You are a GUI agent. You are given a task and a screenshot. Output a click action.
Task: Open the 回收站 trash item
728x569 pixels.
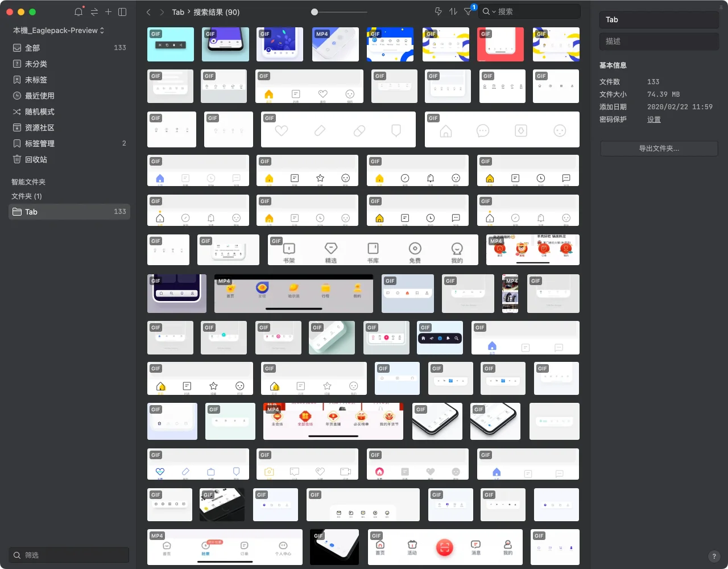pyautogui.click(x=36, y=159)
